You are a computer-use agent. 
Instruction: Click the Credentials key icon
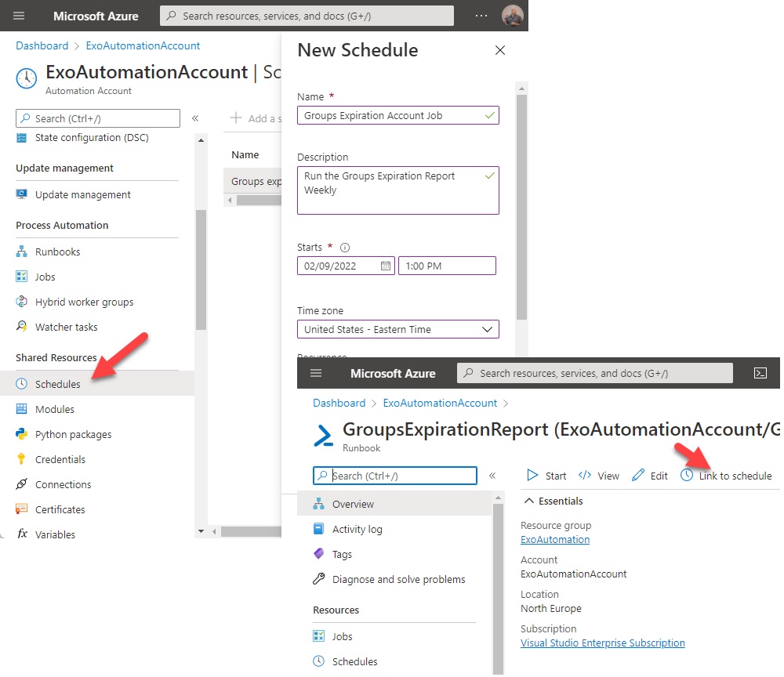pos(21,459)
